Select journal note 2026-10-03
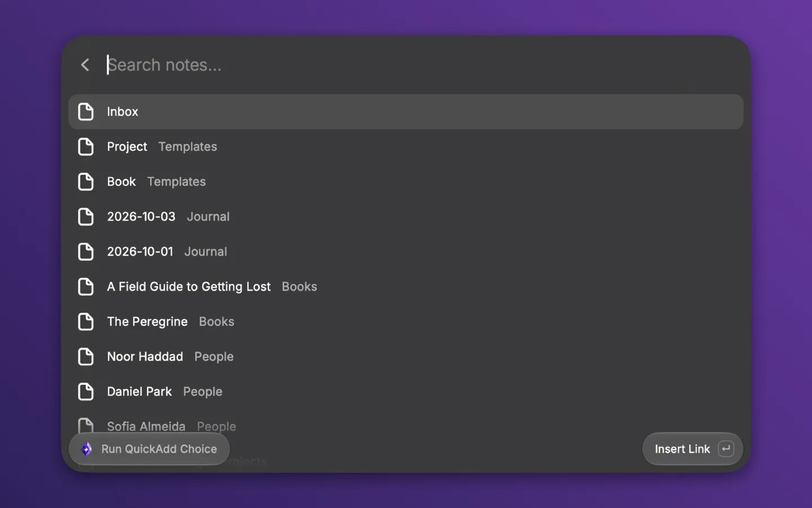 406,217
